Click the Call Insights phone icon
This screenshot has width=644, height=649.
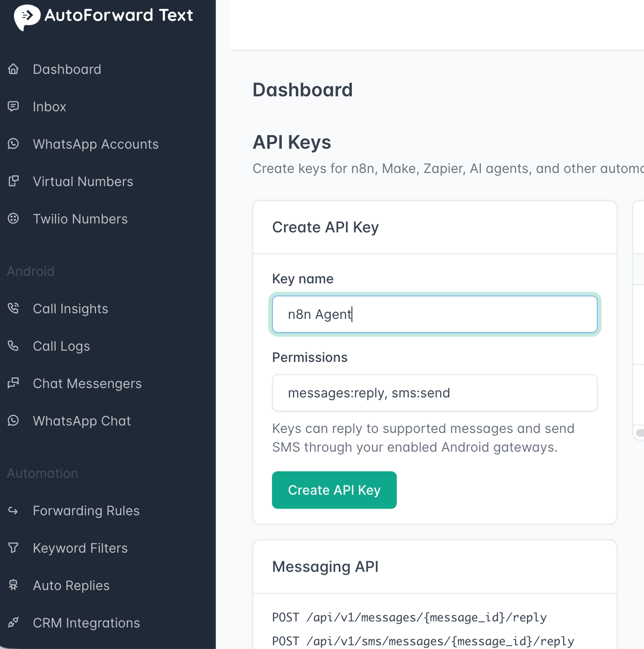pos(14,309)
